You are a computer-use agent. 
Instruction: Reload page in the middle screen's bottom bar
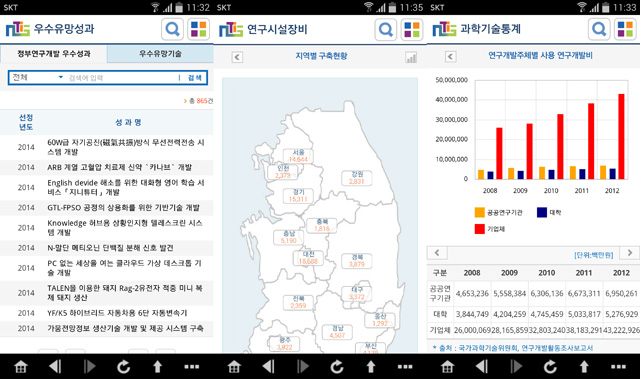click(x=337, y=366)
